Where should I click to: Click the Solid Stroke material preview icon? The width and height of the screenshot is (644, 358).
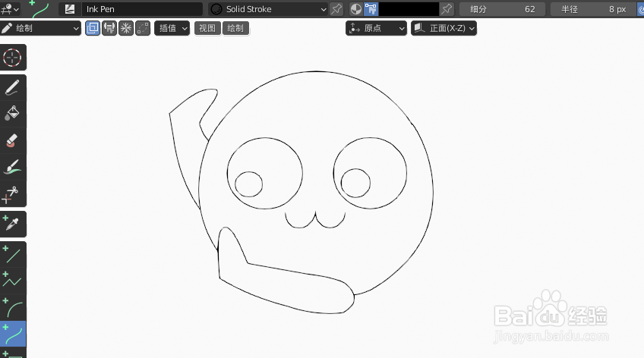pos(216,9)
